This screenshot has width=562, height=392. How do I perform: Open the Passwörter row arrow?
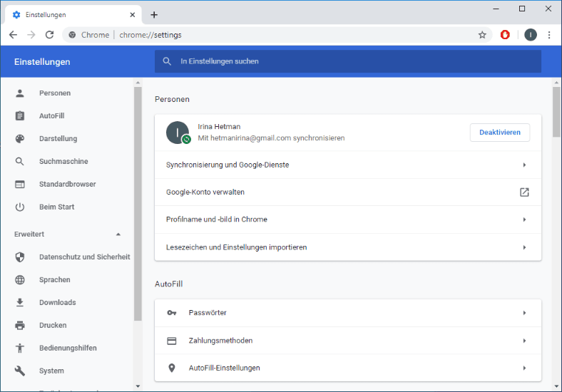point(524,313)
